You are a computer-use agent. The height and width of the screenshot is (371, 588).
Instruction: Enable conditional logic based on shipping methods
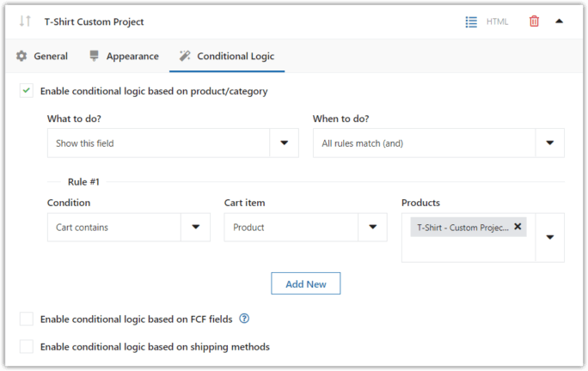tap(27, 347)
